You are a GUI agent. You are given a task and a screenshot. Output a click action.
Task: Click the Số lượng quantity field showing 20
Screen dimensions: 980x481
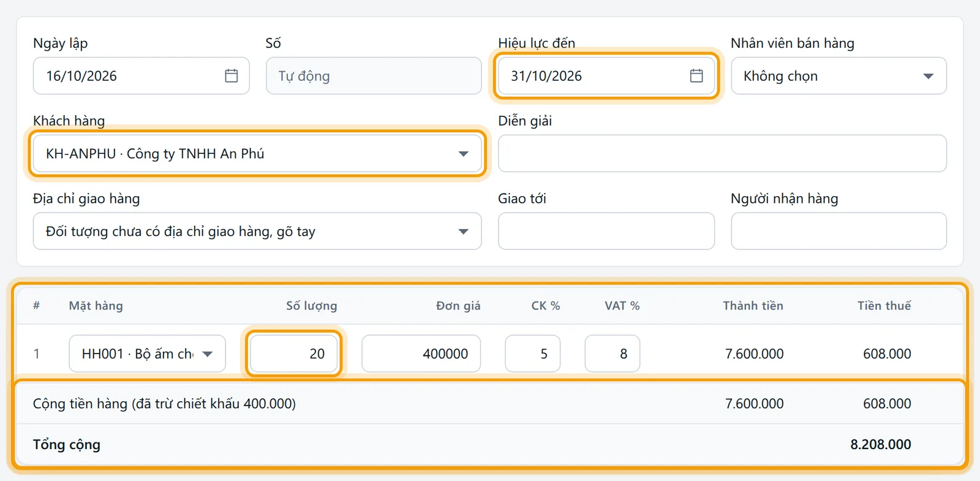click(294, 354)
